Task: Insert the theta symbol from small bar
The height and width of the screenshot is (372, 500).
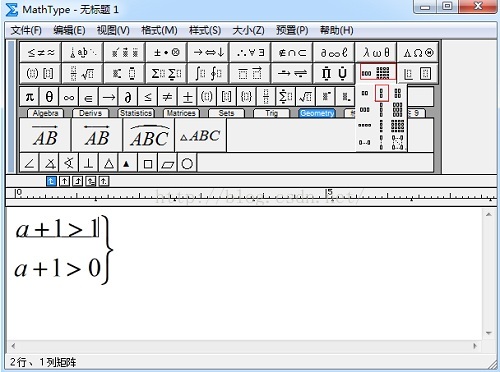Action: pos(49,97)
